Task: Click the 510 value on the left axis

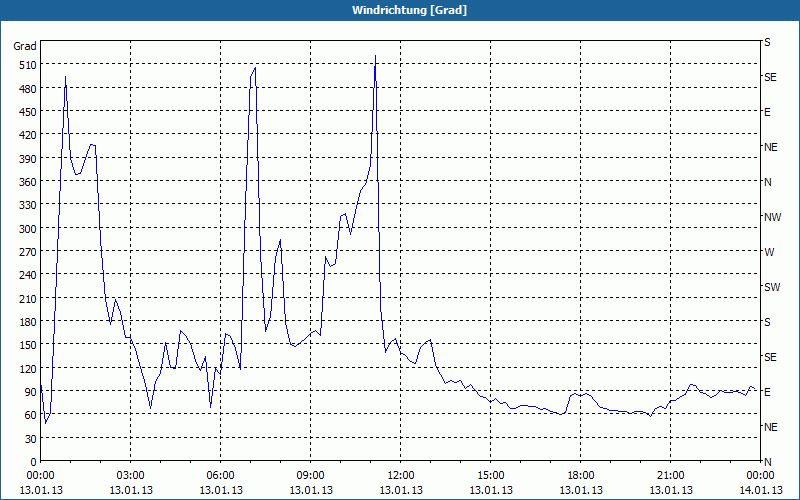Action: [28, 65]
